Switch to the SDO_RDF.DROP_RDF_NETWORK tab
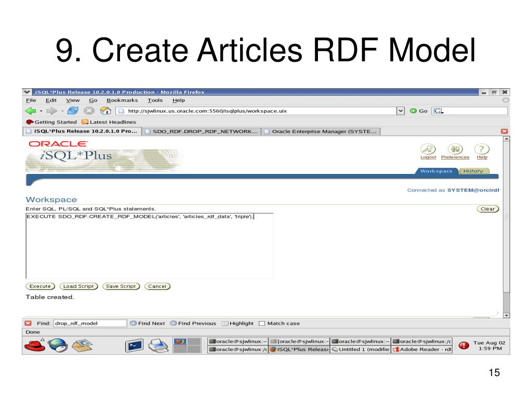 [x=201, y=131]
